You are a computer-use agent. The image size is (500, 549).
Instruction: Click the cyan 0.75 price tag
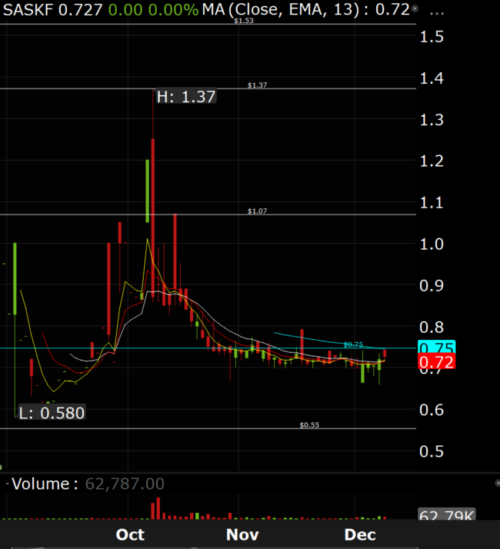[437, 347]
